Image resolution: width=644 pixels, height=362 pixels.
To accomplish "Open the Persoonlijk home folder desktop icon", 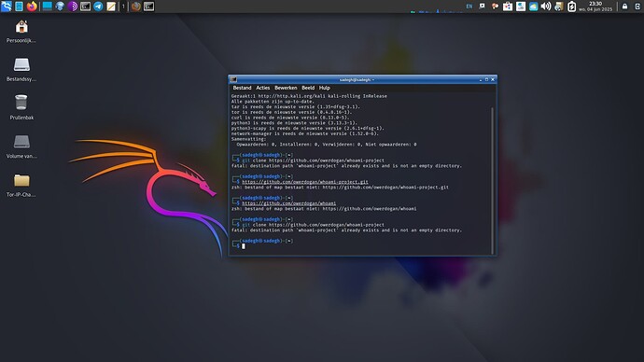I will tap(21, 32).
